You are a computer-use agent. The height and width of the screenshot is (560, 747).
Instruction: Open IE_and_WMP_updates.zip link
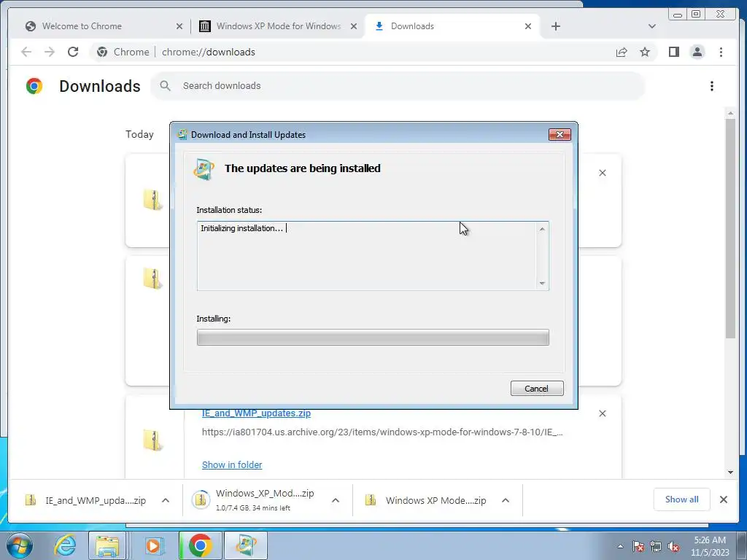256,413
